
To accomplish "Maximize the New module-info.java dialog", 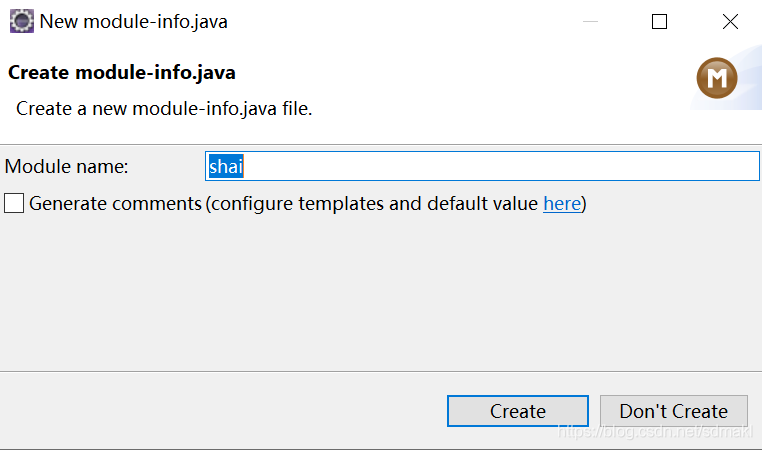I will click(659, 21).
